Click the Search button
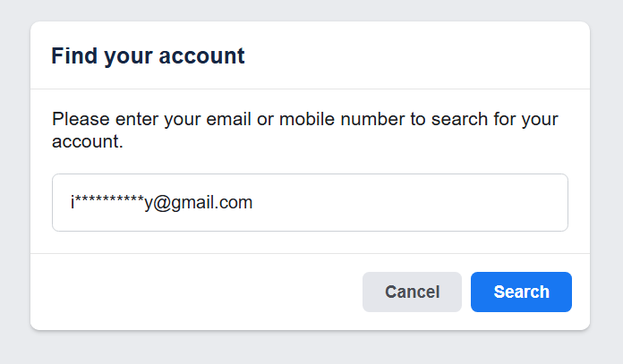The height and width of the screenshot is (364, 623). (521, 292)
